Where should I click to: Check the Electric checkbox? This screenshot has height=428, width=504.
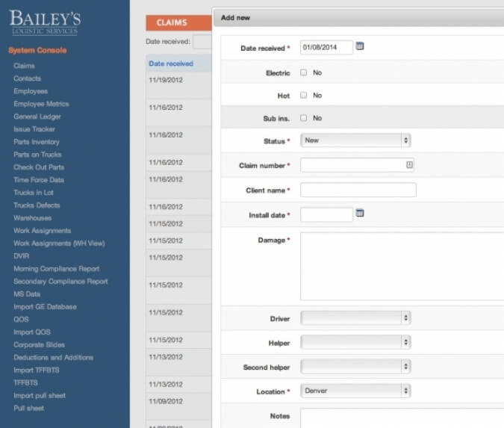click(303, 72)
